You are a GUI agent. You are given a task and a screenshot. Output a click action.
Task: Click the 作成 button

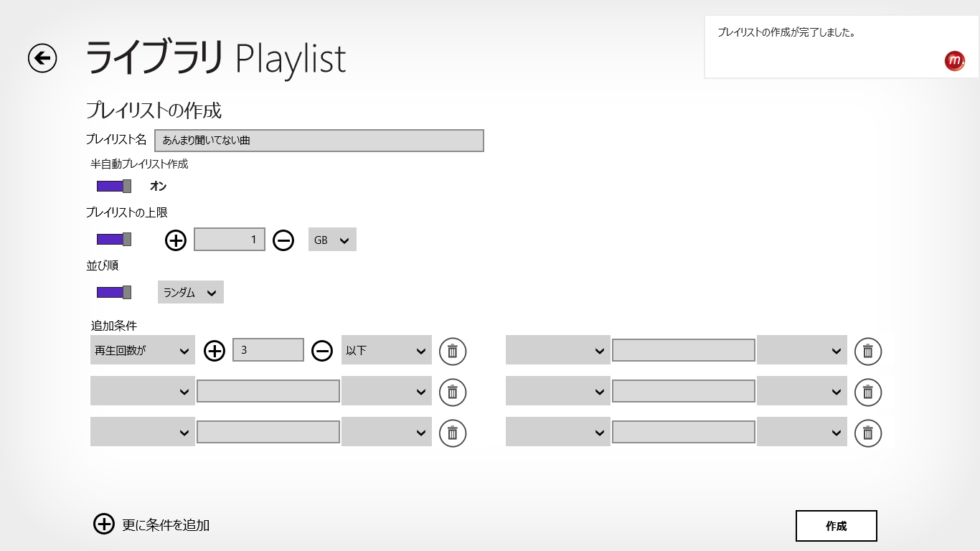(x=836, y=526)
